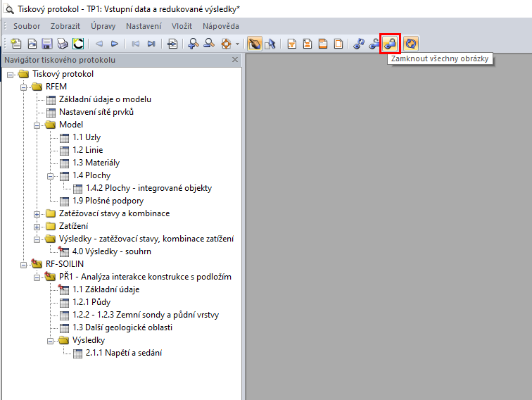This screenshot has width=532, height=400.
Task: Click the go-to-page icon with arrow
Action: (x=172, y=44)
